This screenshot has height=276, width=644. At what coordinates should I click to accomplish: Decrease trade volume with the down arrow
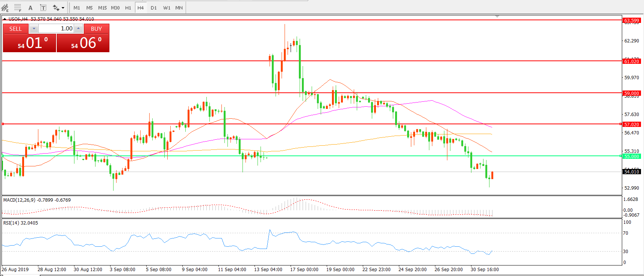pos(34,29)
